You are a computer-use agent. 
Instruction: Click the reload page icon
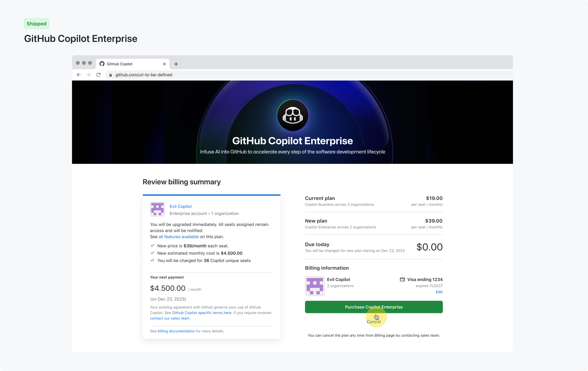click(98, 75)
